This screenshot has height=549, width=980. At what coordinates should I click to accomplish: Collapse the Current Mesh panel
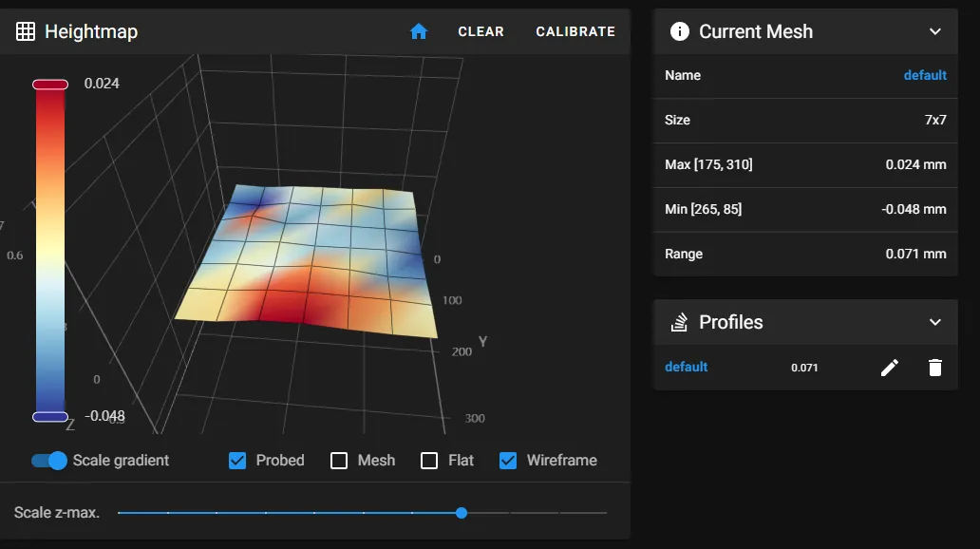coord(934,31)
